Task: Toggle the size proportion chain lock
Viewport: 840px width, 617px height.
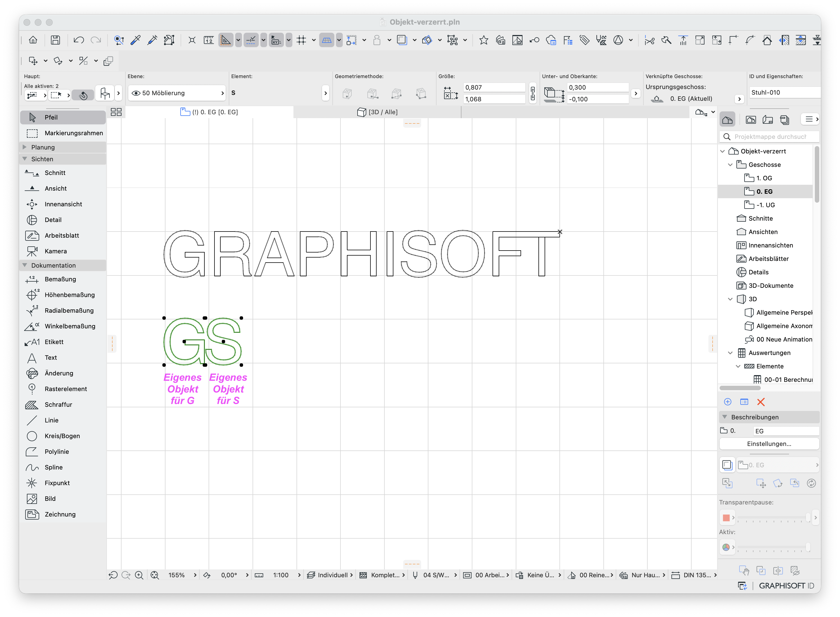Action: tap(533, 94)
